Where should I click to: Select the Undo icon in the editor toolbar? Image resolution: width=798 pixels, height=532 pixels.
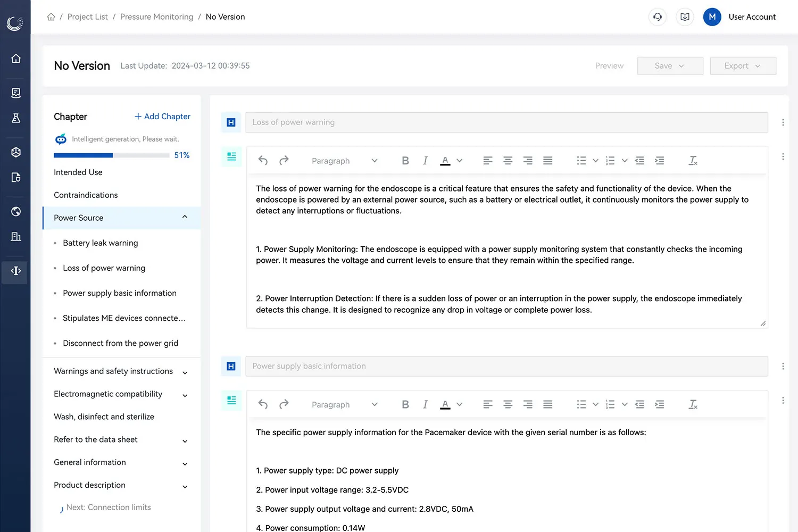[x=263, y=160]
